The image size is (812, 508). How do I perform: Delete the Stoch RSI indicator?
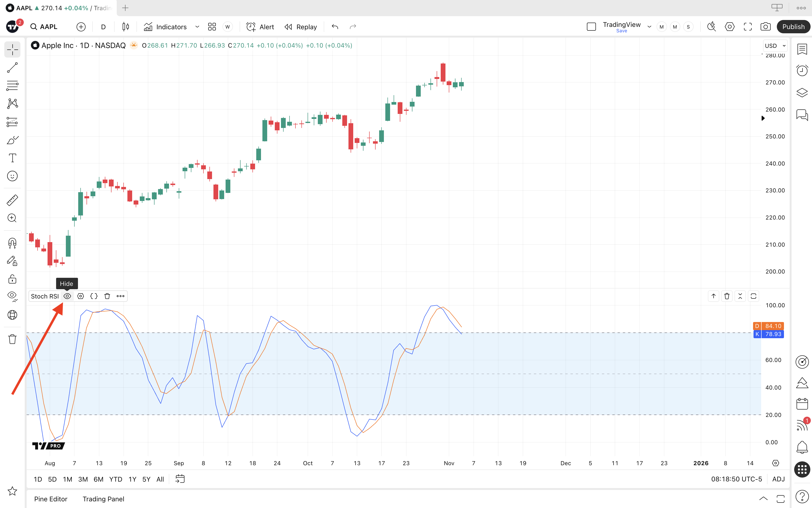(107, 296)
